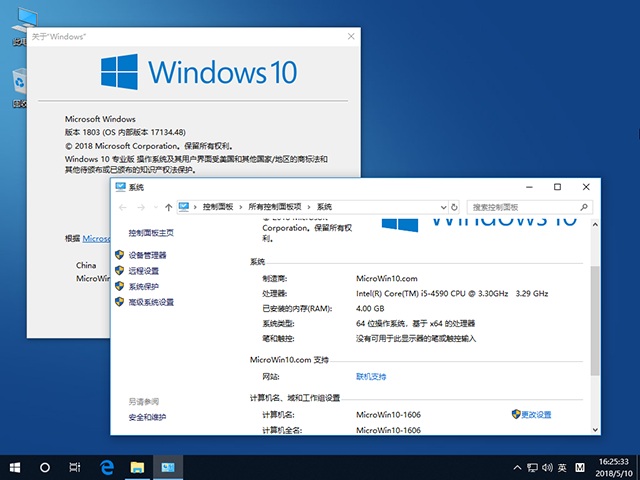
Task: Click the shield icon beside 高级系统设置
Action: [x=119, y=302]
